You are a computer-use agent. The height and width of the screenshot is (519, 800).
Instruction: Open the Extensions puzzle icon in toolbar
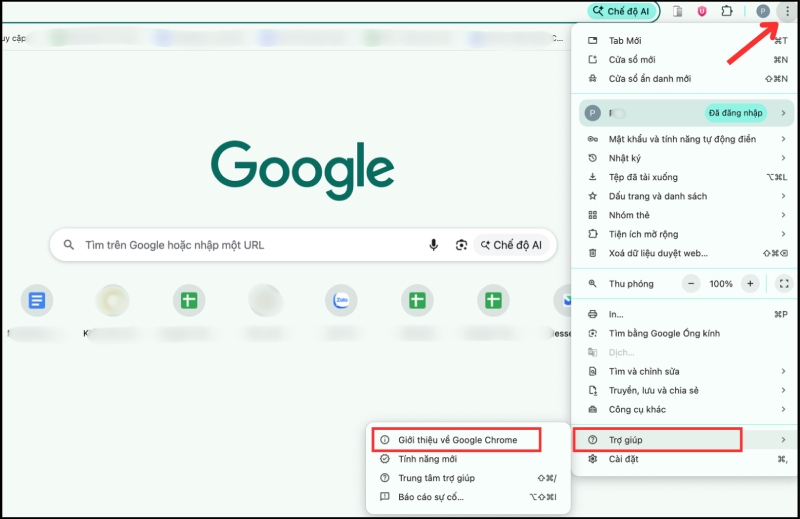tap(727, 11)
